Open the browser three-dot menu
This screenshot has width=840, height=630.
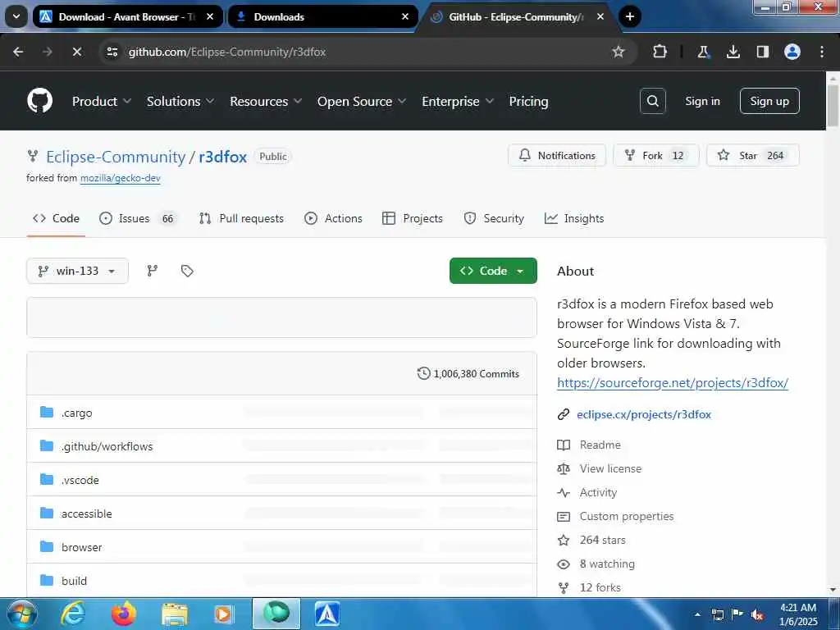(x=822, y=52)
